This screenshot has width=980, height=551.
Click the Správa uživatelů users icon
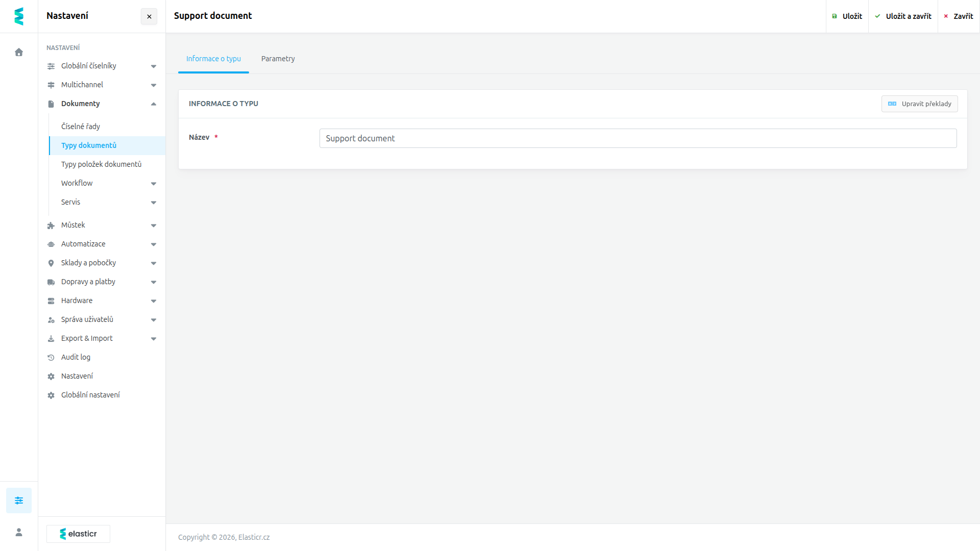click(x=51, y=320)
